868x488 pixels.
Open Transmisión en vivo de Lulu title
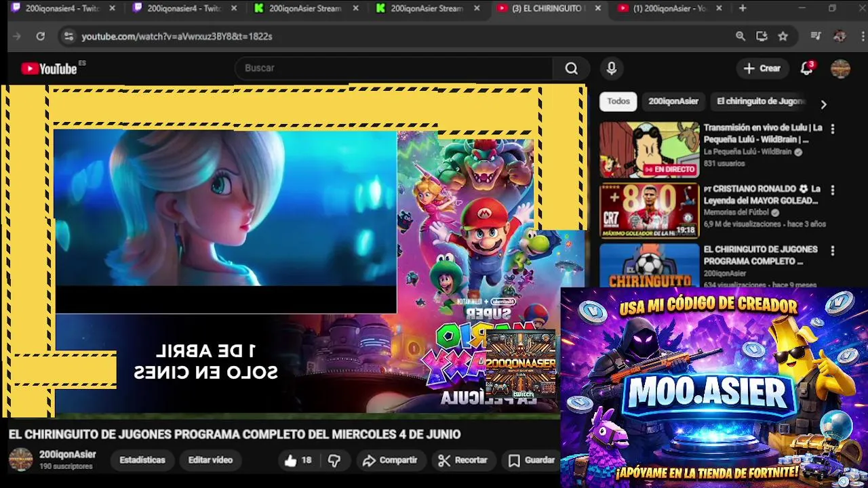pyautogui.click(x=763, y=134)
